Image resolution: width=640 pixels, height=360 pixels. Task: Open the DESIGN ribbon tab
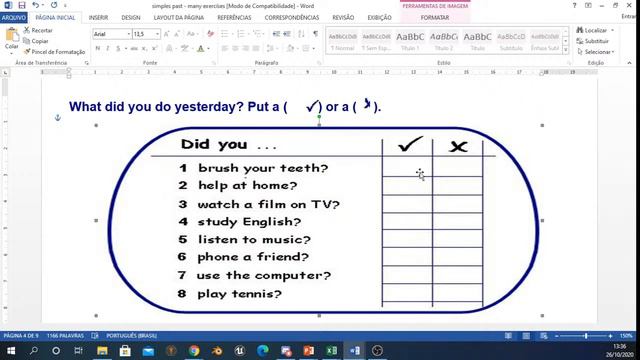(x=131, y=18)
